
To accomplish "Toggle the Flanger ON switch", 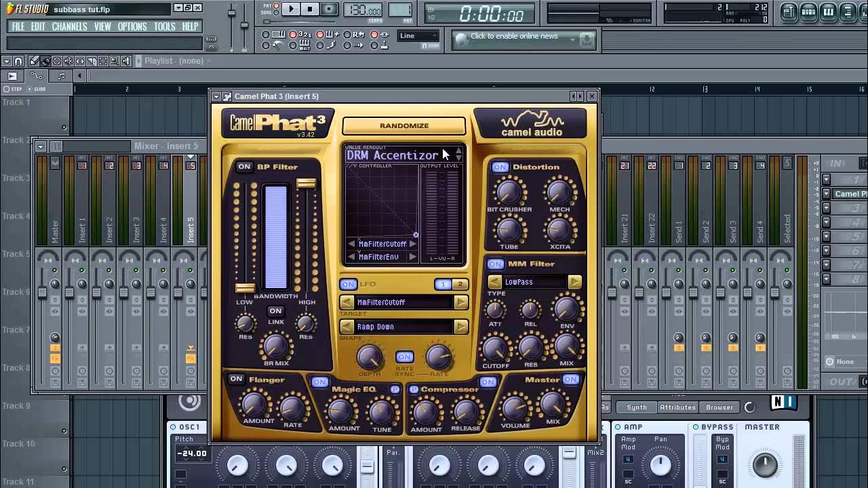I will pos(236,379).
